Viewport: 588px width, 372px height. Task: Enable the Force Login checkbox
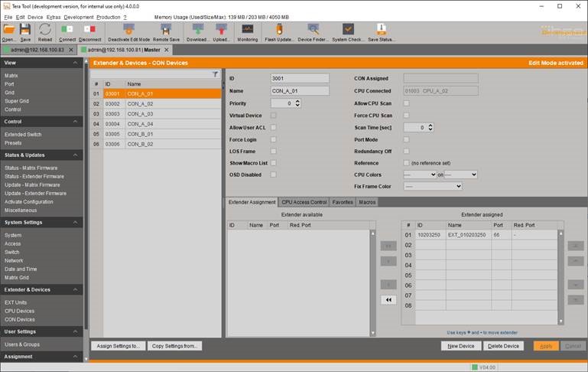click(x=274, y=139)
